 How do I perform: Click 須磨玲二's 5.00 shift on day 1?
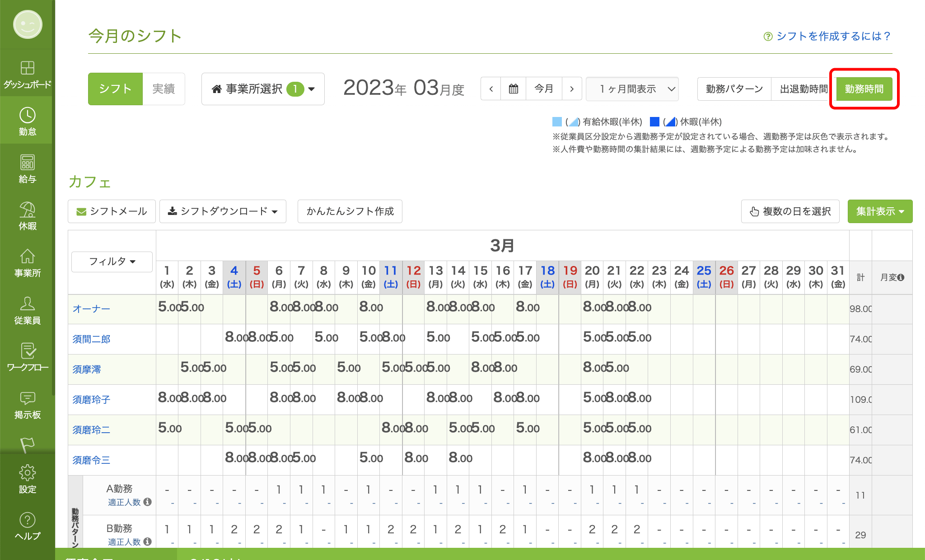pos(169,428)
